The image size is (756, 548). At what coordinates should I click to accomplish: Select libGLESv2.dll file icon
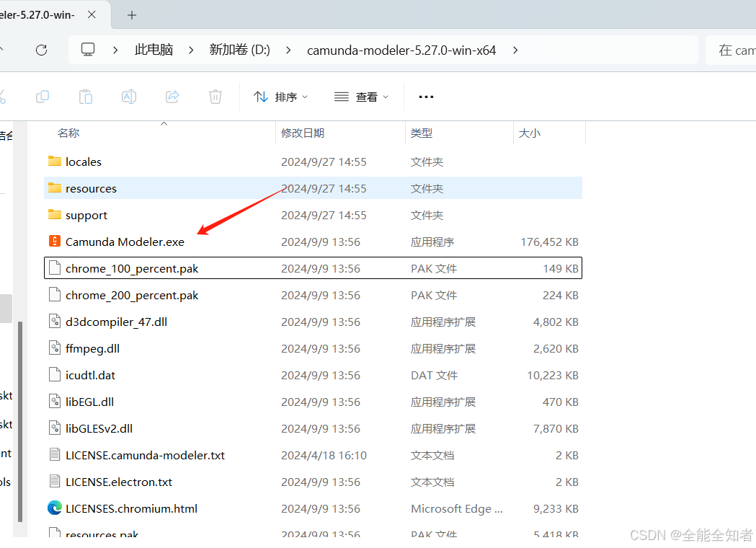coord(55,428)
